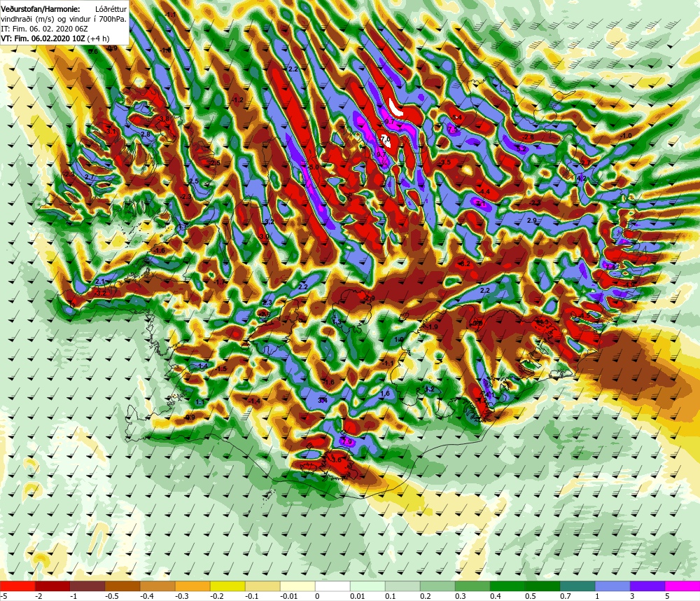Click the "-3.5" value on the map
Screen dimensions: 700x601
(445, 163)
